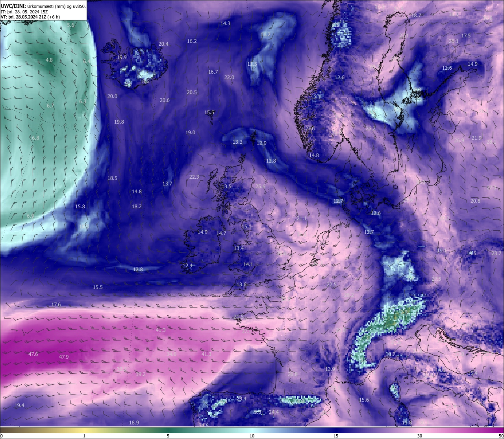
Task: Click the 14.7 value in Irish Sea
Action: [x=221, y=233]
